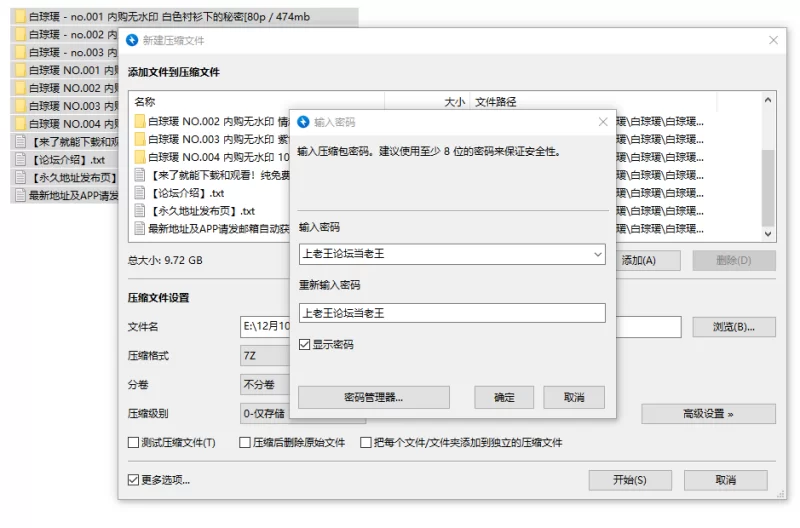Select NO.003 folder icon in background explorer
Screen dimensions: 800x528
pos(20,106)
